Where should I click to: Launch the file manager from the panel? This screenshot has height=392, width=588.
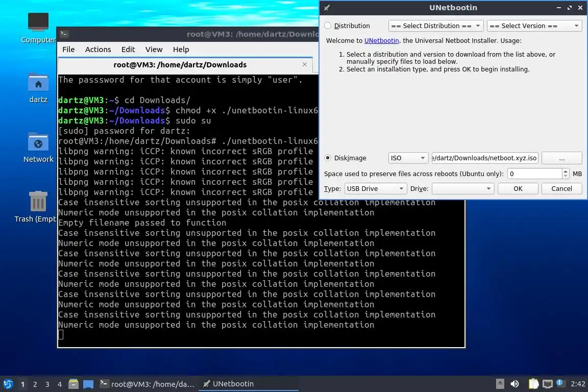[73, 384]
